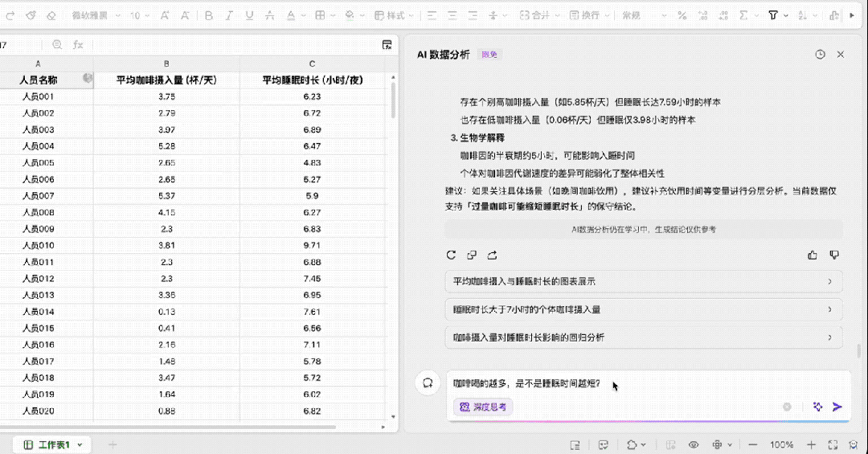Open the font size 10 dropdown
The image size is (868, 454).
(140, 15)
